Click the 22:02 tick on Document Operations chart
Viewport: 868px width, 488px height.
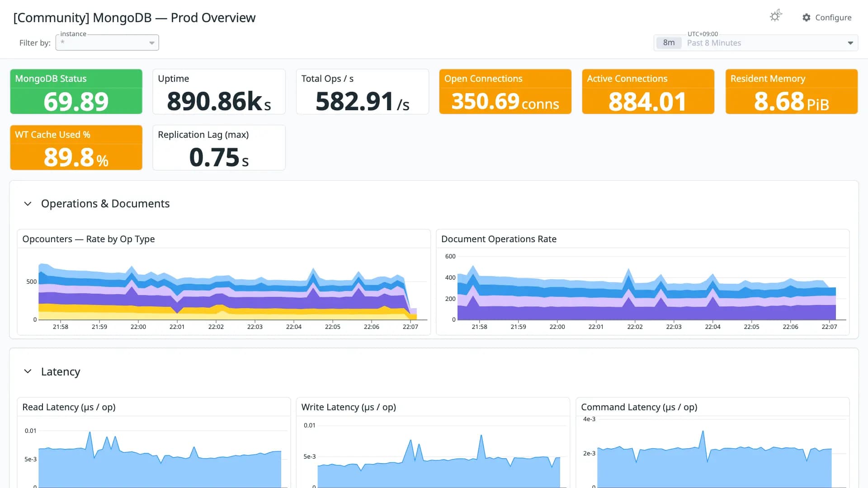click(635, 327)
